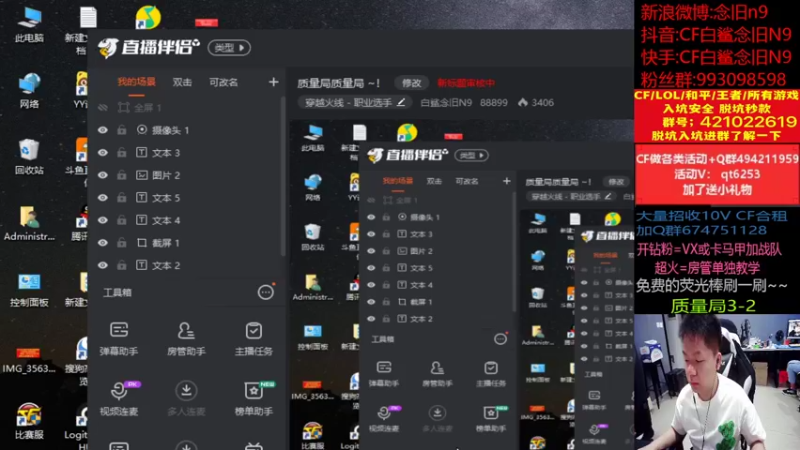Open 弹幕助手 in nested preview window
The image size is (800, 450).
click(384, 373)
